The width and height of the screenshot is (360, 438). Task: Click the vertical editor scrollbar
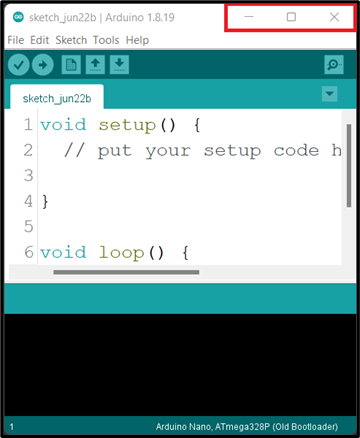[x=349, y=166]
